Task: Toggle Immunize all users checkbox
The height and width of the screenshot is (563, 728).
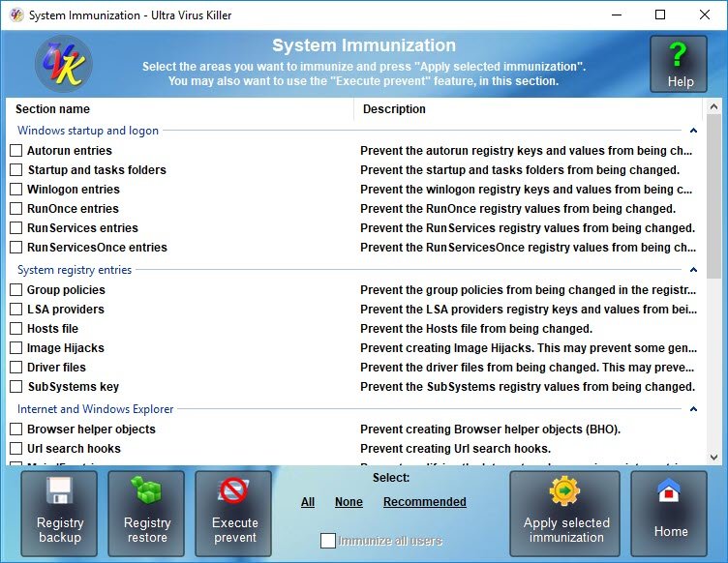Action: [328, 541]
